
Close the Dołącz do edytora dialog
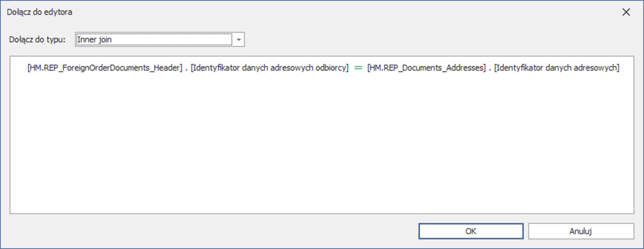(x=626, y=12)
